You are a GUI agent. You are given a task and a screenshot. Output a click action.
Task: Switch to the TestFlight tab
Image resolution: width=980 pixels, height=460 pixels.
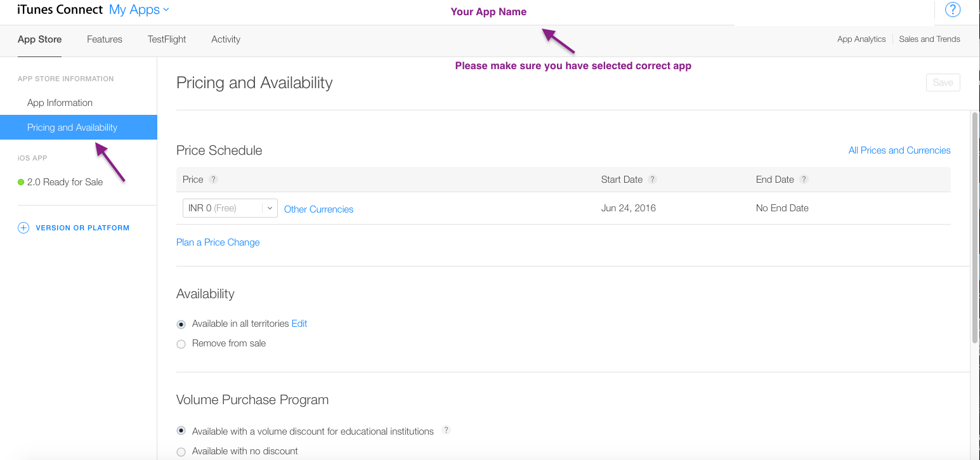(x=167, y=39)
